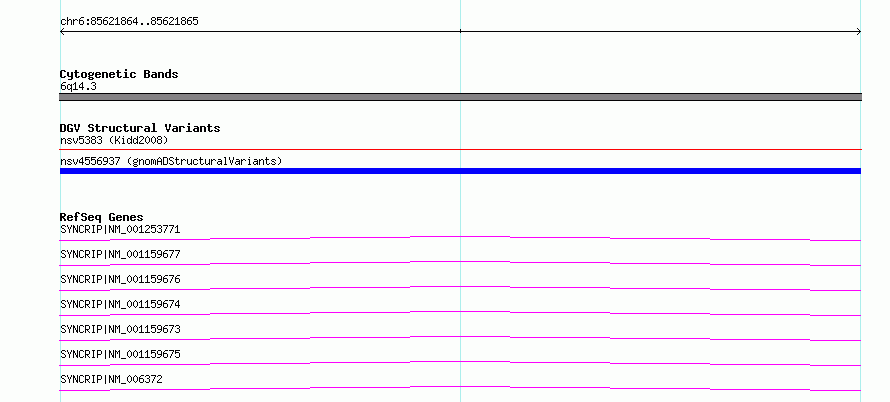
Task: Click the SYNCRIP|NM_001159675 transcript label
Action: pyautogui.click(x=120, y=354)
